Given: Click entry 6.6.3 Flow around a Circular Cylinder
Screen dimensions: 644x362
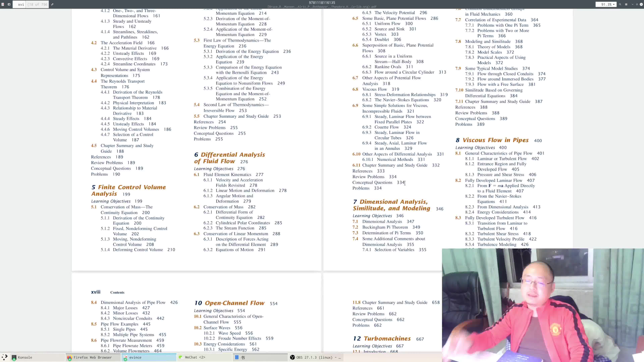Looking at the screenshot, I should coord(404,72).
